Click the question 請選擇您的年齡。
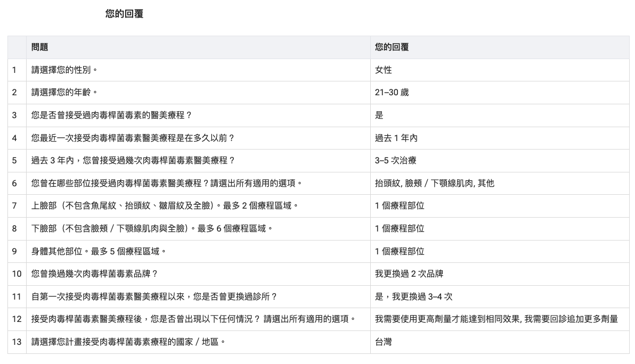635x364 pixels. (65, 93)
